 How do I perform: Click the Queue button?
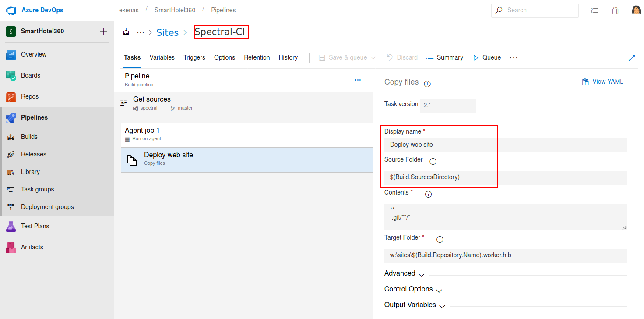pos(487,57)
